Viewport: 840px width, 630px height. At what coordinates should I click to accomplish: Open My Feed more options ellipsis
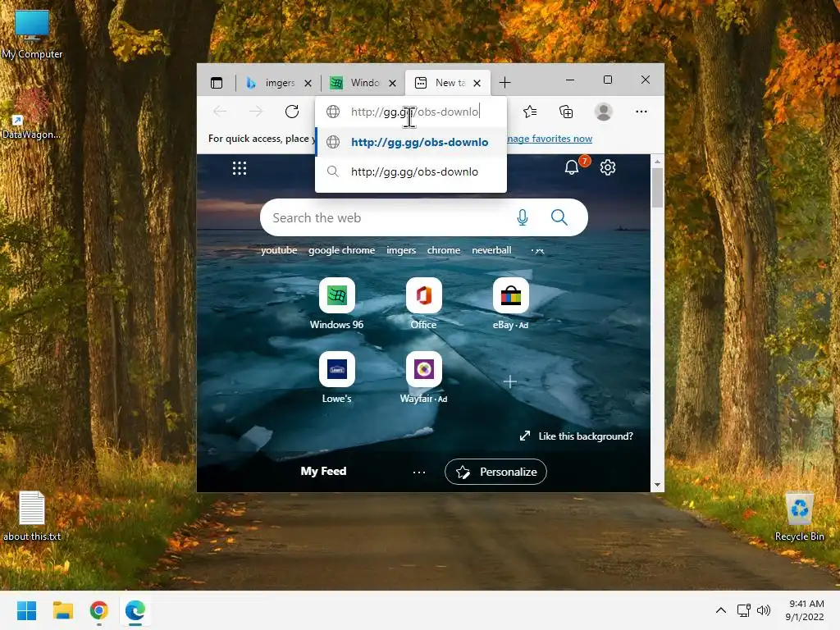pos(419,472)
